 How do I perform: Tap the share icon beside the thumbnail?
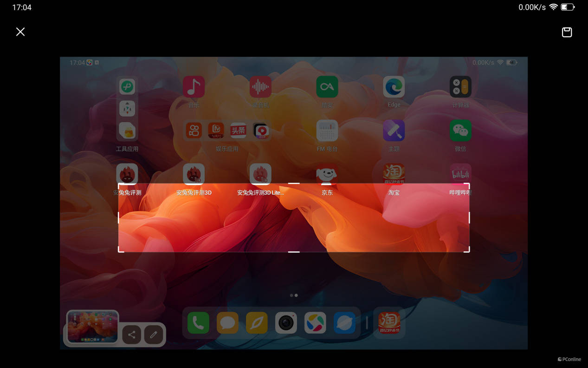132,335
